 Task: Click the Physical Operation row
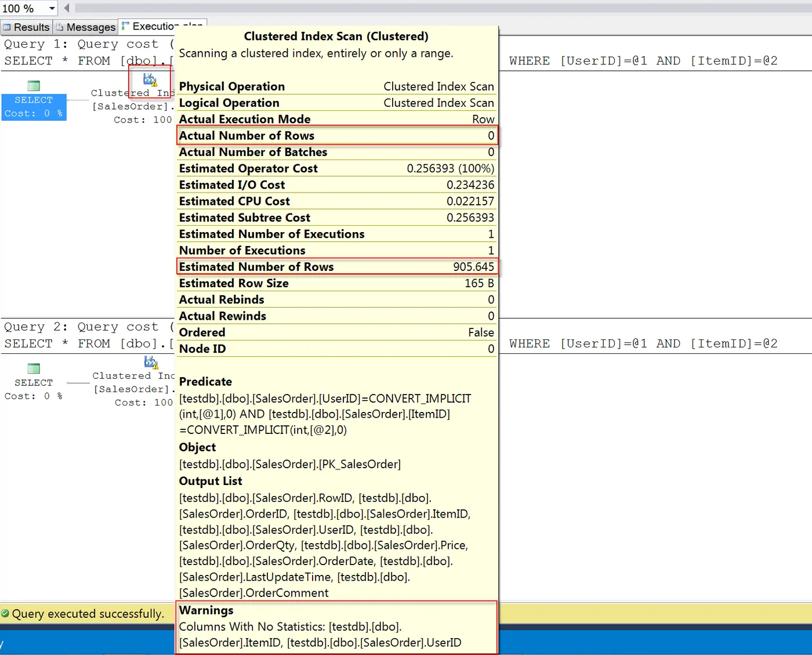click(x=337, y=86)
